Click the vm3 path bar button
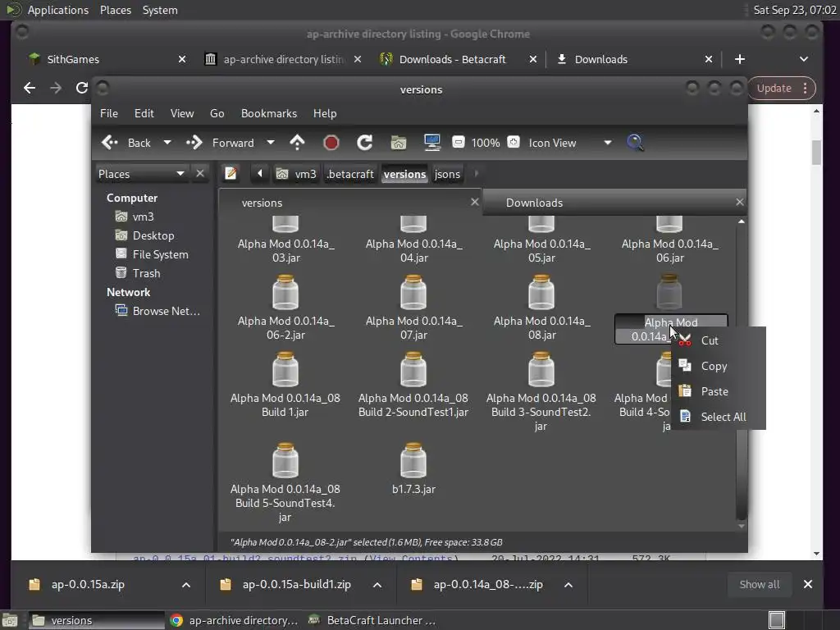The image size is (840, 630). coord(296,174)
